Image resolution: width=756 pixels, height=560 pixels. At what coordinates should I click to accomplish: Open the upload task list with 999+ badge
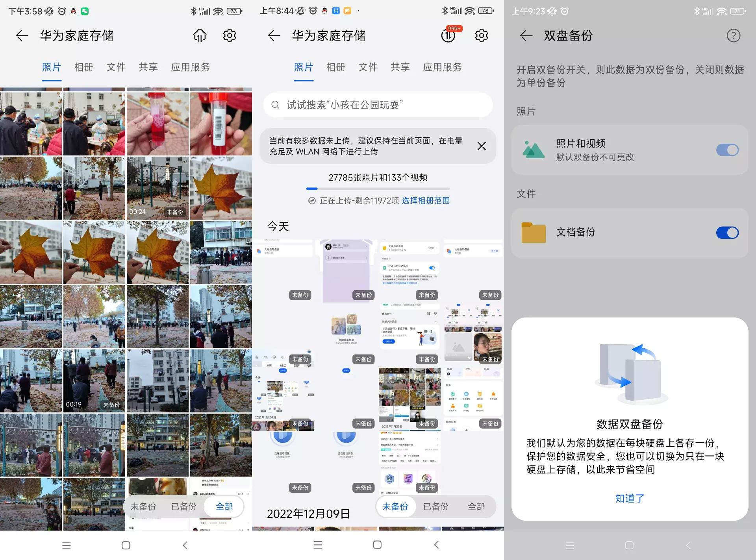[448, 35]
